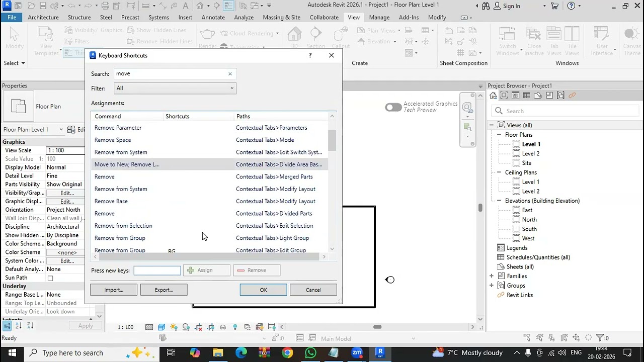Expand Groups node in Project Browser
644x362 pixels.
(492, 286)
